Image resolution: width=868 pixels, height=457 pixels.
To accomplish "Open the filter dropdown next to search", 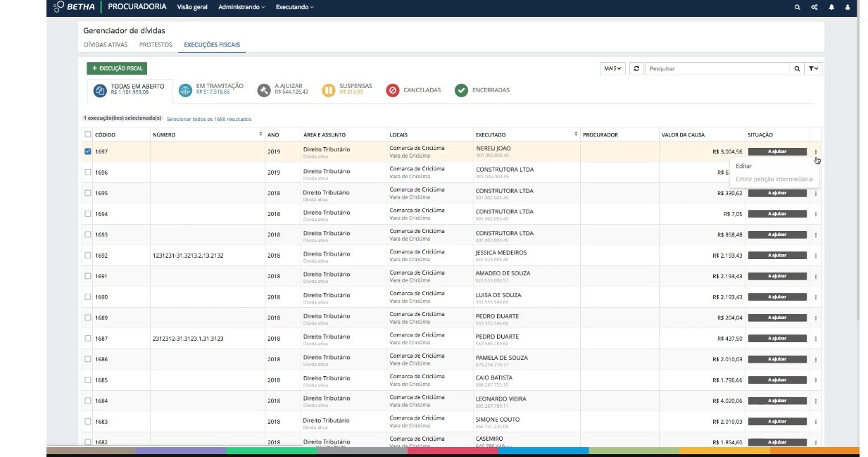I will [x=814, y=68].
